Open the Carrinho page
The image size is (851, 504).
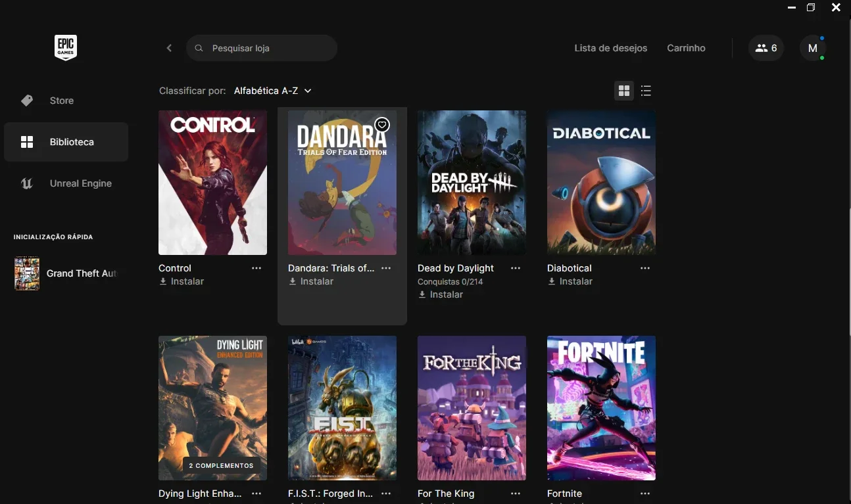tap(686, 48)
